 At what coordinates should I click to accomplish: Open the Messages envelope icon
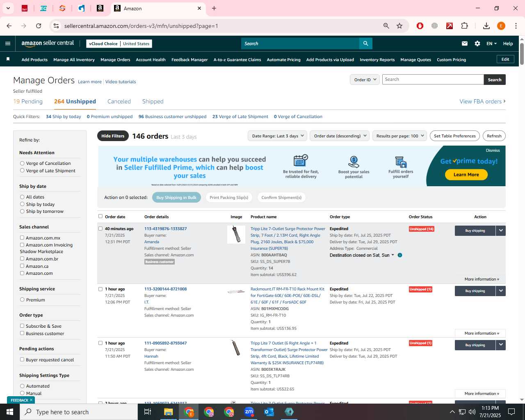465,43
